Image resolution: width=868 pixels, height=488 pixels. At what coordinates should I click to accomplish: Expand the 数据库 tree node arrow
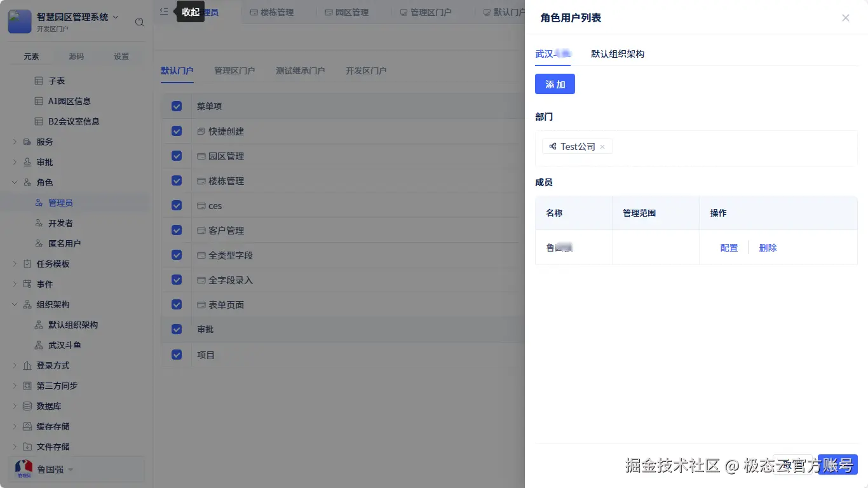coord(15,406)
